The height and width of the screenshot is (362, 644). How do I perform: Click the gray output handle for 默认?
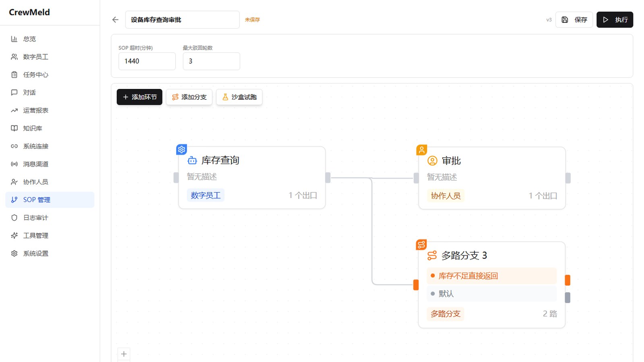(x=568, y=298)
